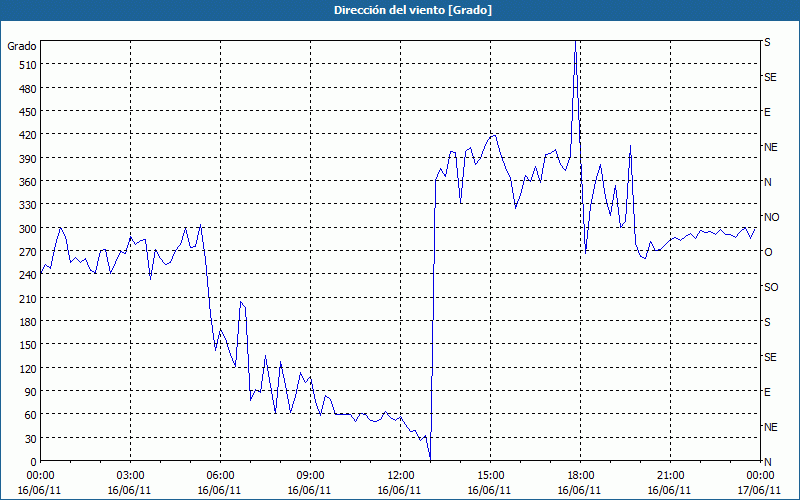The width and height of the screenshot is (800, 500).
Task: Select the 18:00 time axis label
Action: [581, 476]
